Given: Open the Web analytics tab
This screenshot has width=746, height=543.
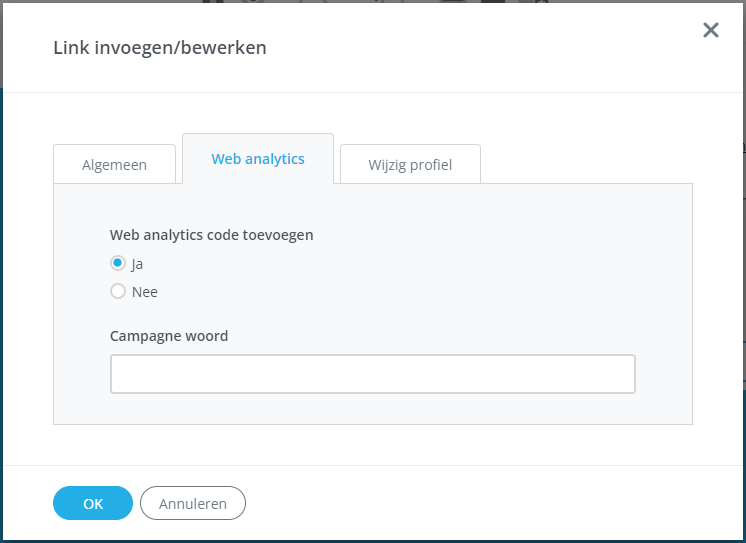Looking at the screenshot, I should 258,159.
